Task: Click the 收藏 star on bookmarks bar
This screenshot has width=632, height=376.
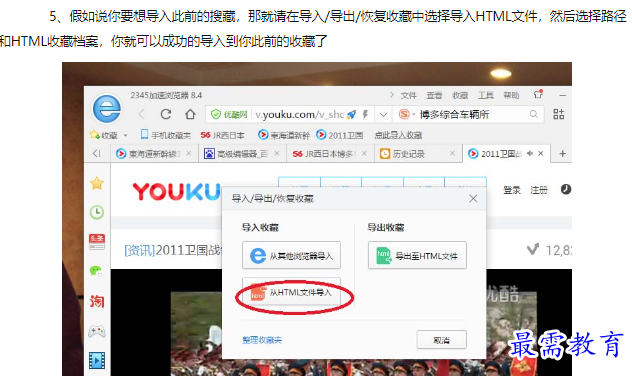Action: click(103, 135)
